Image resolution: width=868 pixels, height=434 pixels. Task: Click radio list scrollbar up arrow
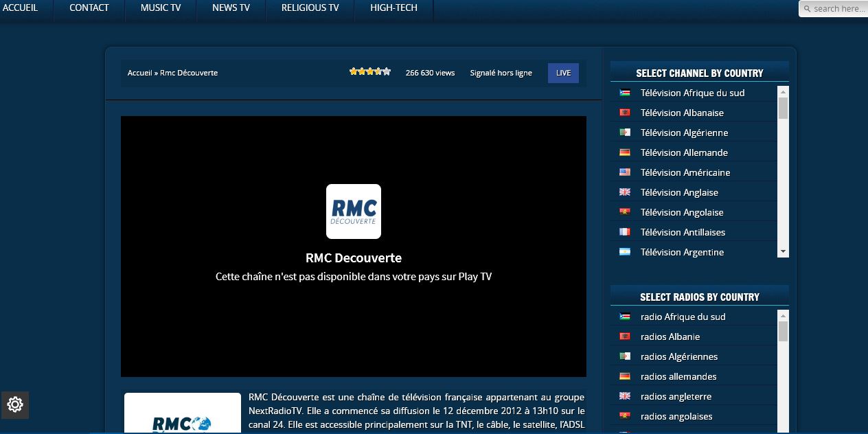pos(783,315)
